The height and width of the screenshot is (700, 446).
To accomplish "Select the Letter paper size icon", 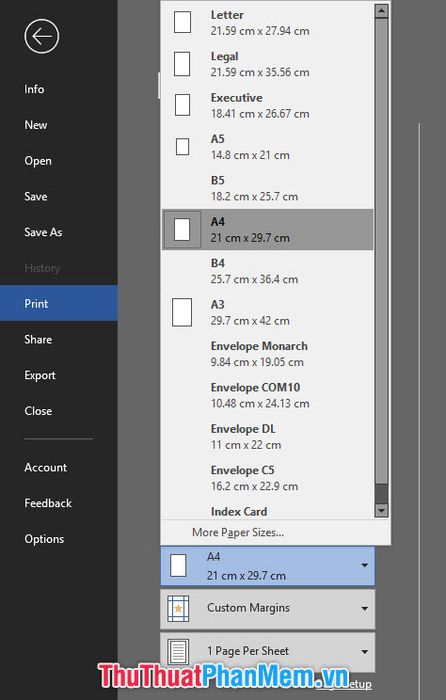I will coord(182,22).
